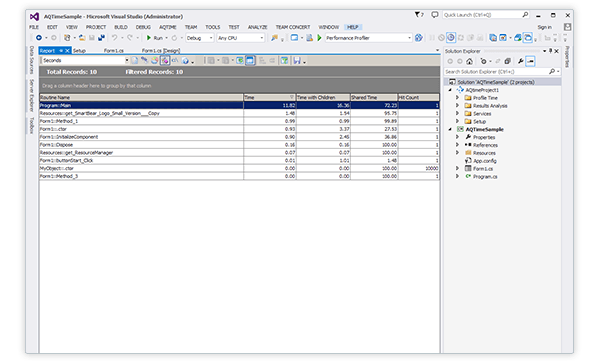Open the AQTIME menu
600x363 pixels.
coord(168,27)
